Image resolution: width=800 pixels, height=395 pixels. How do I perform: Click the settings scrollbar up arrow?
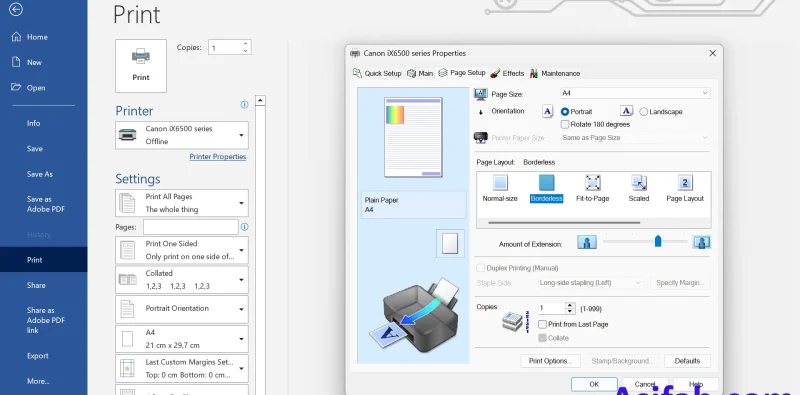[x=260, y=101]
